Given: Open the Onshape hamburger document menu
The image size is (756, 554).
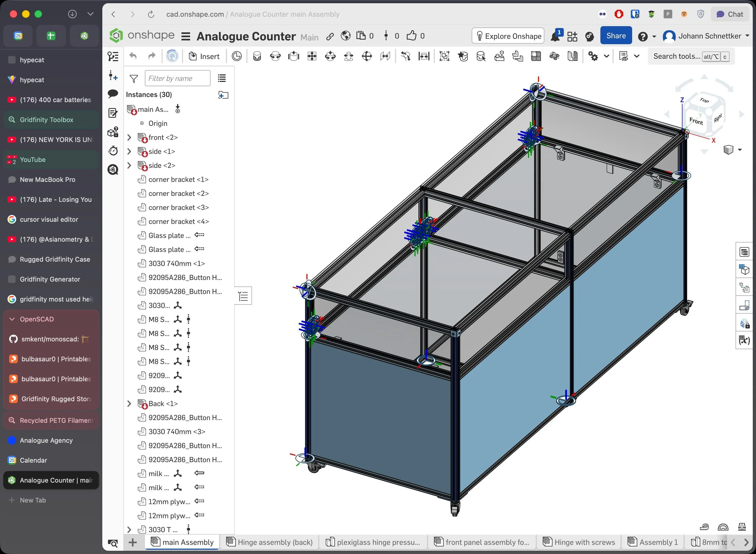Looking at the screenshot, I should tap(186, 36).
